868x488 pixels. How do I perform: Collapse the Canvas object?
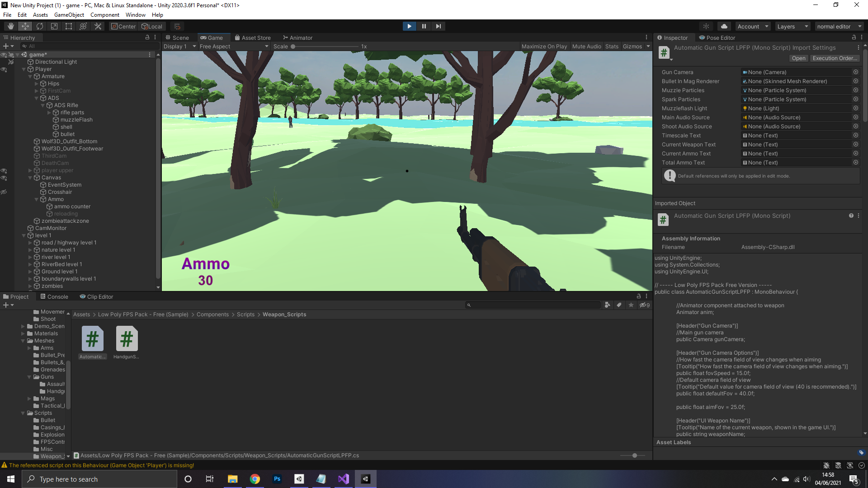pyautogui.click(x=30, y=178)
